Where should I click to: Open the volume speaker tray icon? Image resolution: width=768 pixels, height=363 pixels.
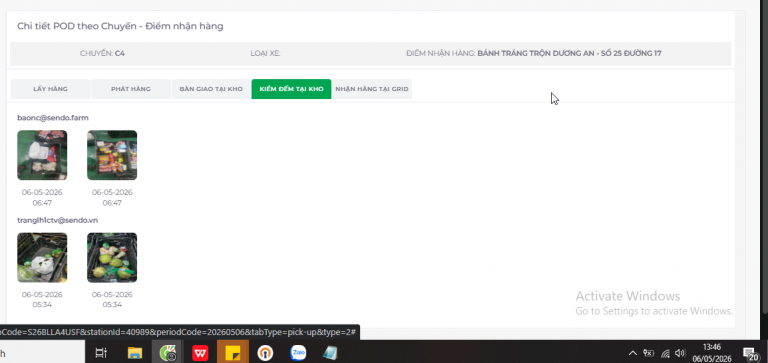pyautogui.click(x=679, y=353)
